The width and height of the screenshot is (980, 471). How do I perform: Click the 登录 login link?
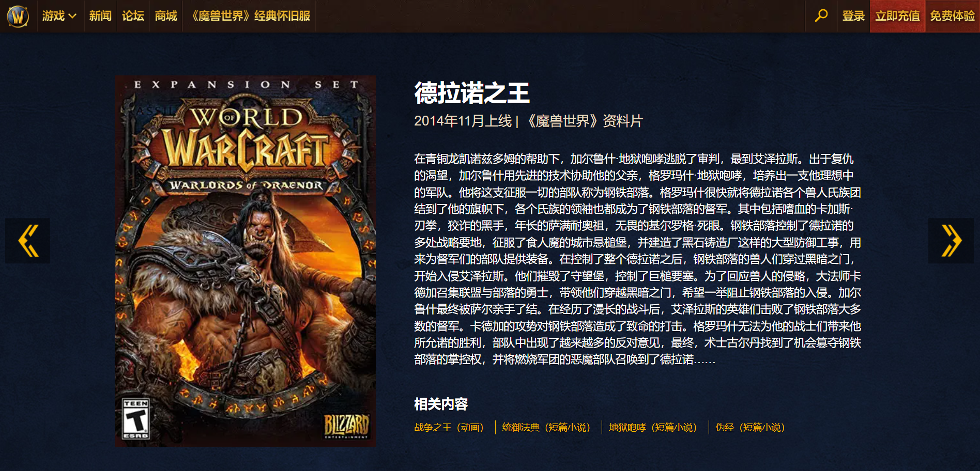click(x=853, y=16)
